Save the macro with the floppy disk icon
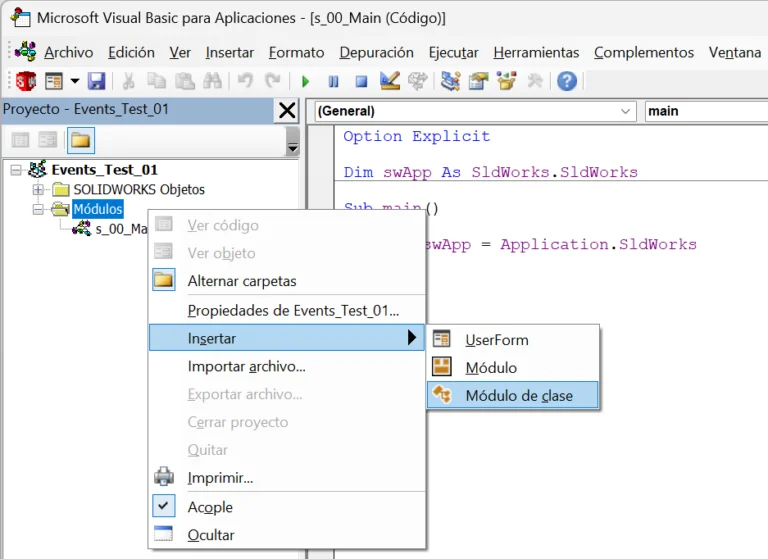 (96, 81)
